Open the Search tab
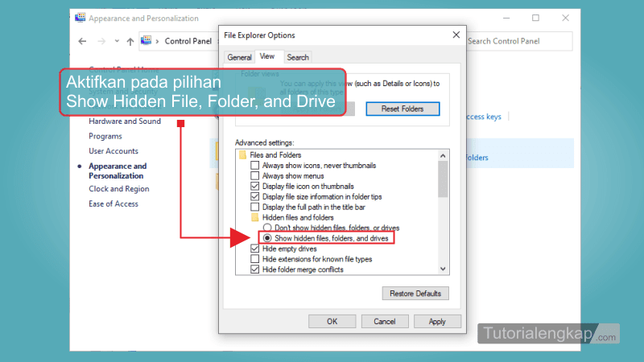Image resolution: width=644 pixels, height=362 pixels. [298, 57]
